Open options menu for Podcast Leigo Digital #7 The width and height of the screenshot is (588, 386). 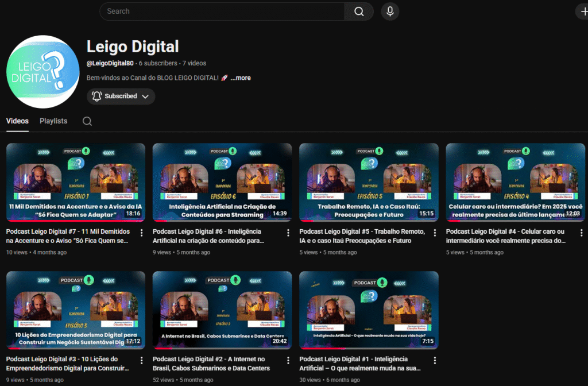coord(141,233)
